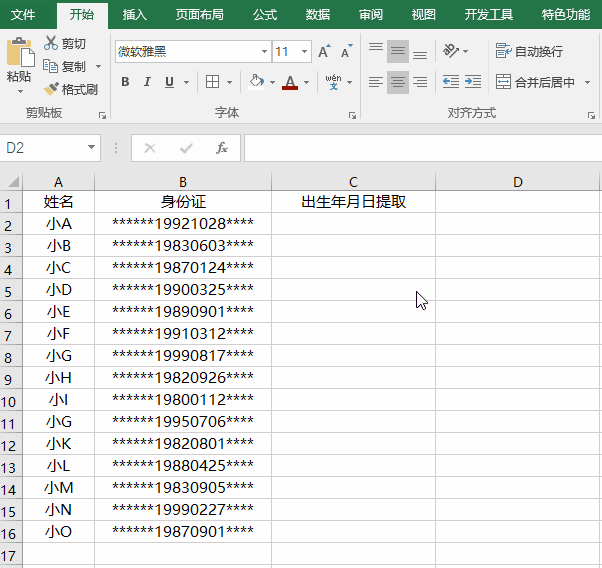Open the font size 11 dropdown
Screen dimensions: 602x568
(x=304, y=51)
